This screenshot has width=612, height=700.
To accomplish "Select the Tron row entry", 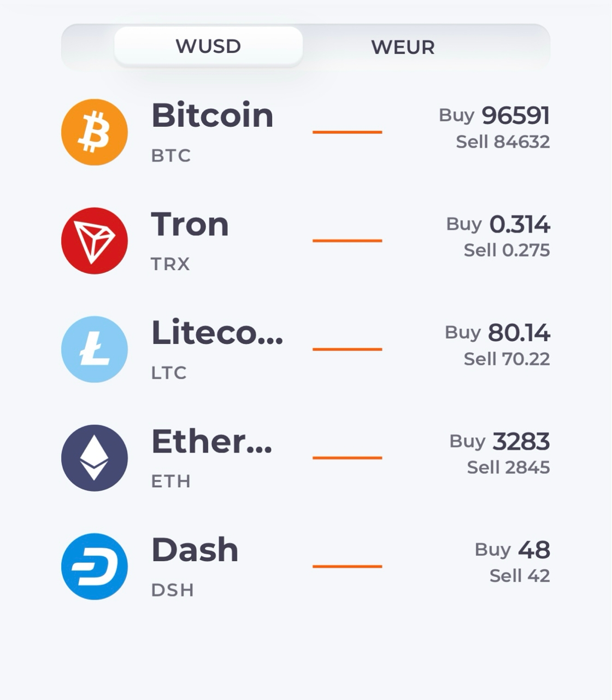I will pos(306,241).
